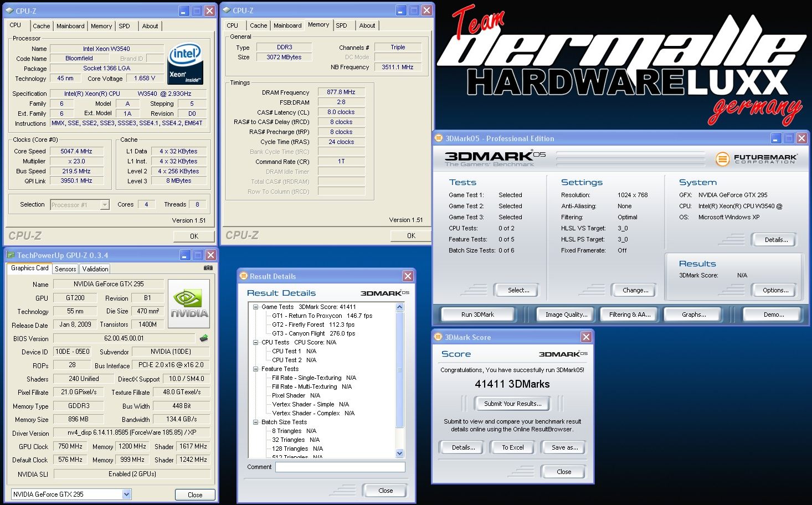Open the NVIDIA GeForce GTX 295 GPU dropdown

tap(126, 494)
